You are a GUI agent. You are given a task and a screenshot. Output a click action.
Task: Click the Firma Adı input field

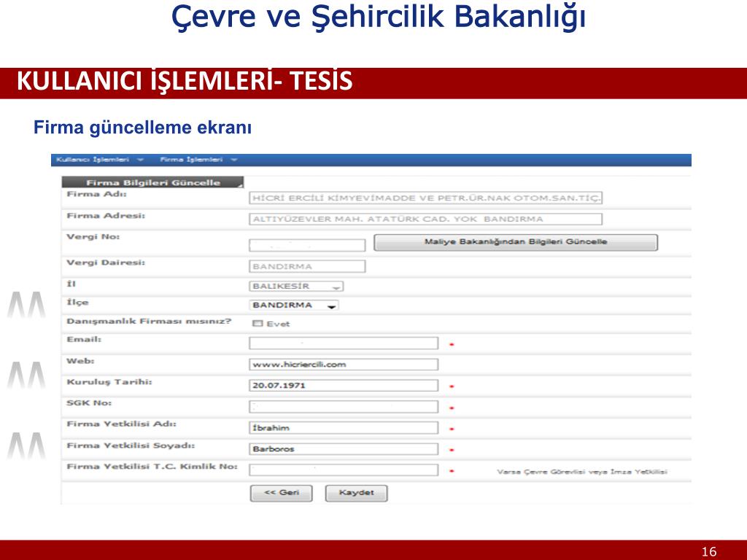coord(425,198)
